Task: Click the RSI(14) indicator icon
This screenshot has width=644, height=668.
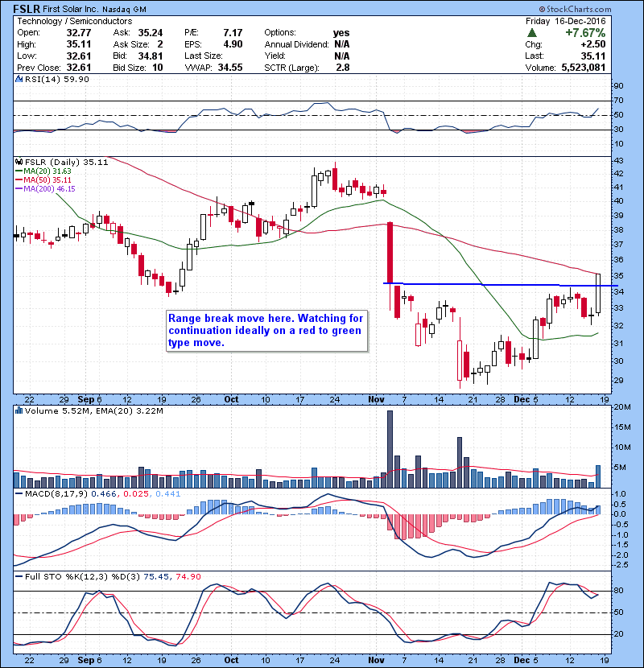Action: (19, 79)
